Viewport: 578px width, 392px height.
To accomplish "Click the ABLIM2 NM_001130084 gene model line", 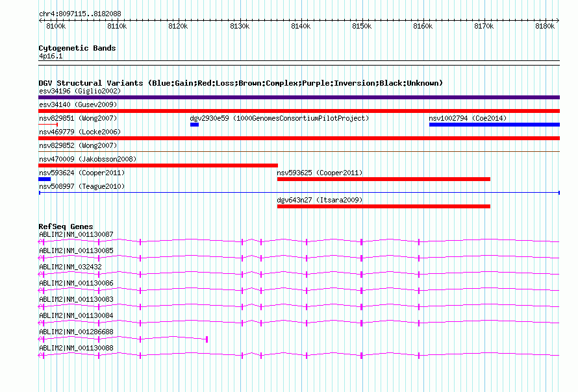I will (x=299, y=323).
